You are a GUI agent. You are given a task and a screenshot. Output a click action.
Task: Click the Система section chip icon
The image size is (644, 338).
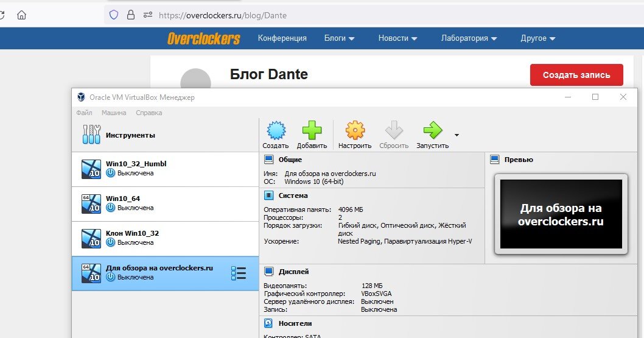(269, 195)
